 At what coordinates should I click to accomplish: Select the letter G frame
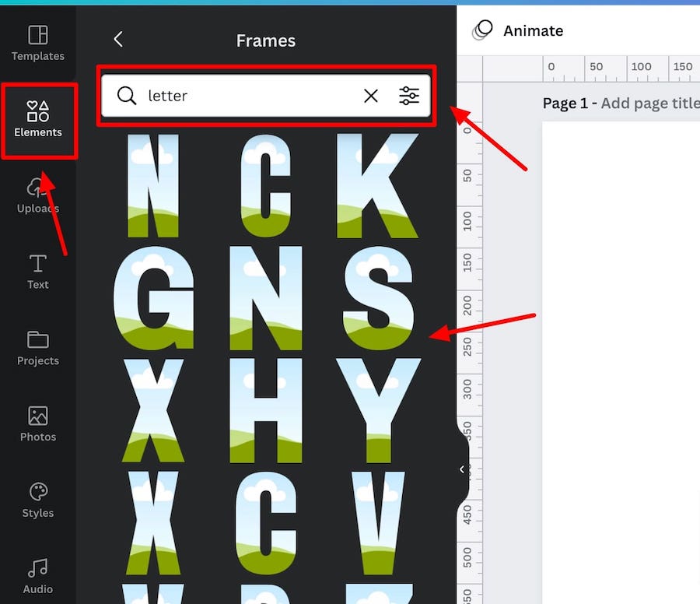pyautogui.click(x=153, y=297)
